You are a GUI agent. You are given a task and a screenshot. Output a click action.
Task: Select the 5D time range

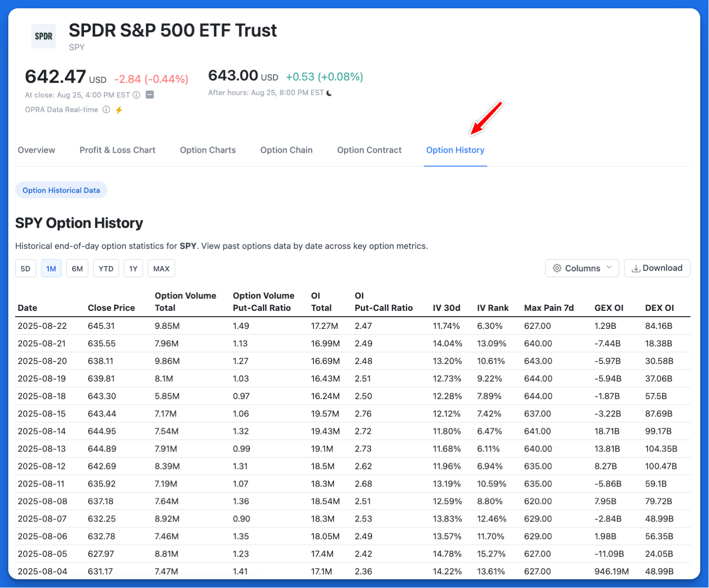point(26,268)
